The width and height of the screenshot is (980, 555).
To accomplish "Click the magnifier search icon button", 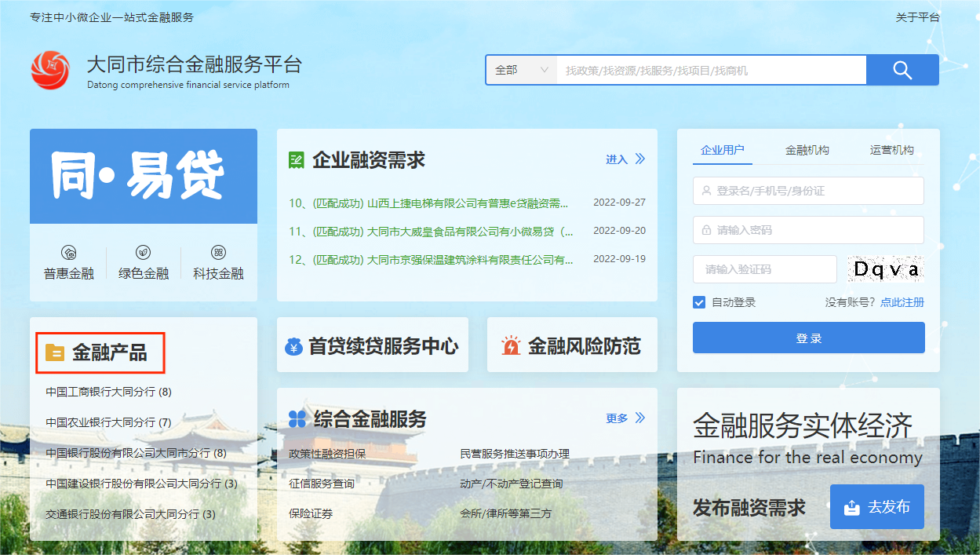I will point(902,70).
